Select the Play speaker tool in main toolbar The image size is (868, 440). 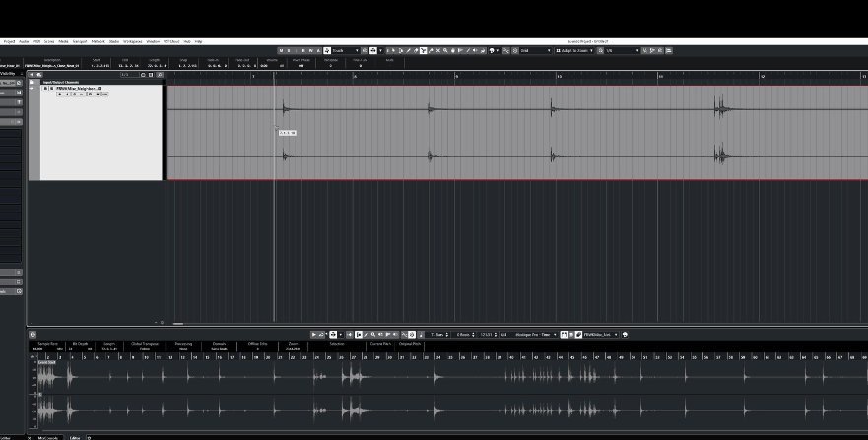(x=475, y=50)
